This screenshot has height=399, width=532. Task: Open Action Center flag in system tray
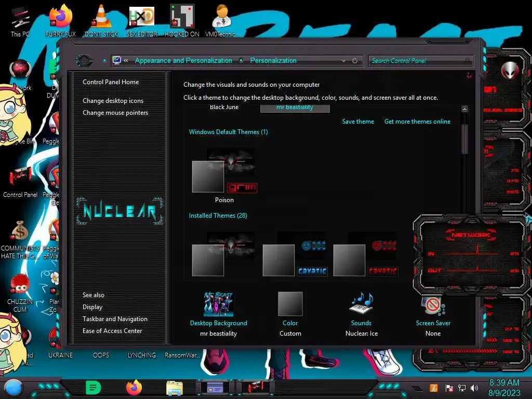(449, 388)
